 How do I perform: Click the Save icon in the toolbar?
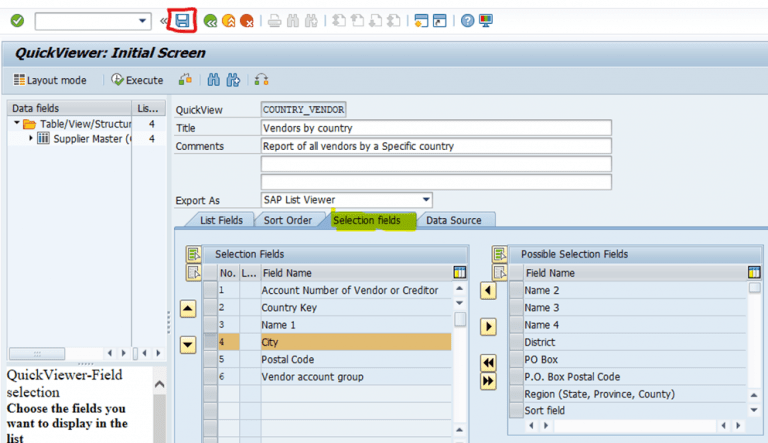coord(182,20)
